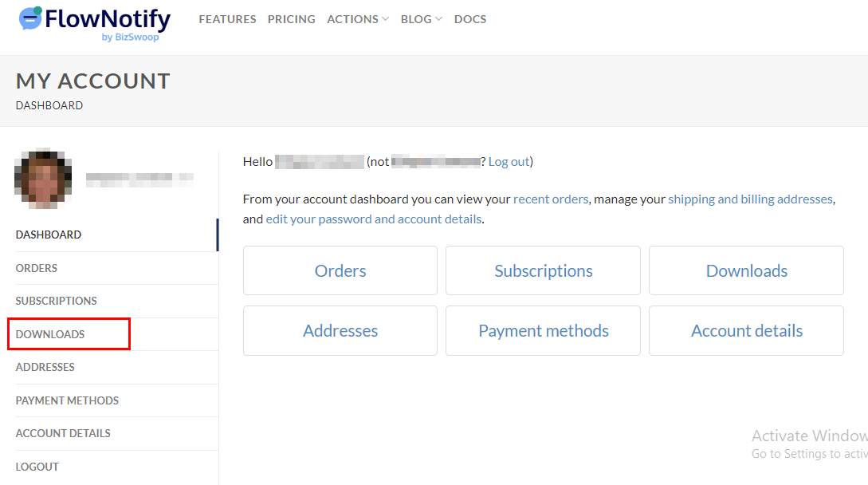
Task: Click the Payment methods tile button
Action: [543, 330]
